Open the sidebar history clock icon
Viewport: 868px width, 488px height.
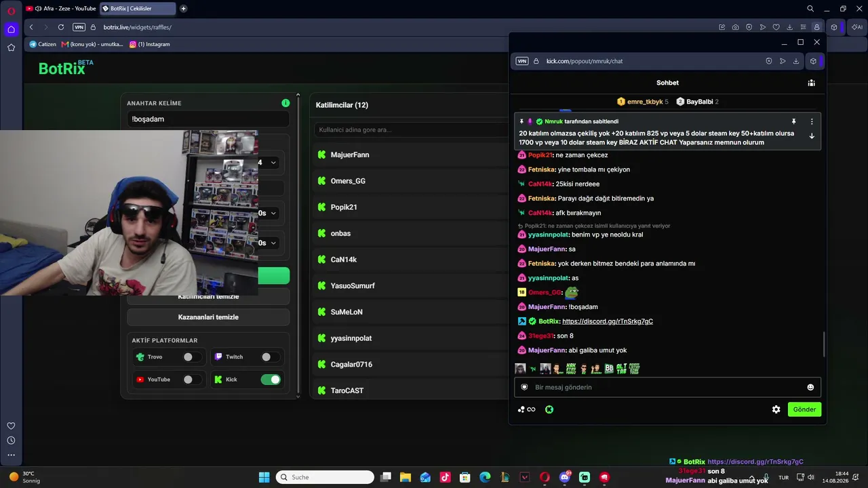pos(11,441)
